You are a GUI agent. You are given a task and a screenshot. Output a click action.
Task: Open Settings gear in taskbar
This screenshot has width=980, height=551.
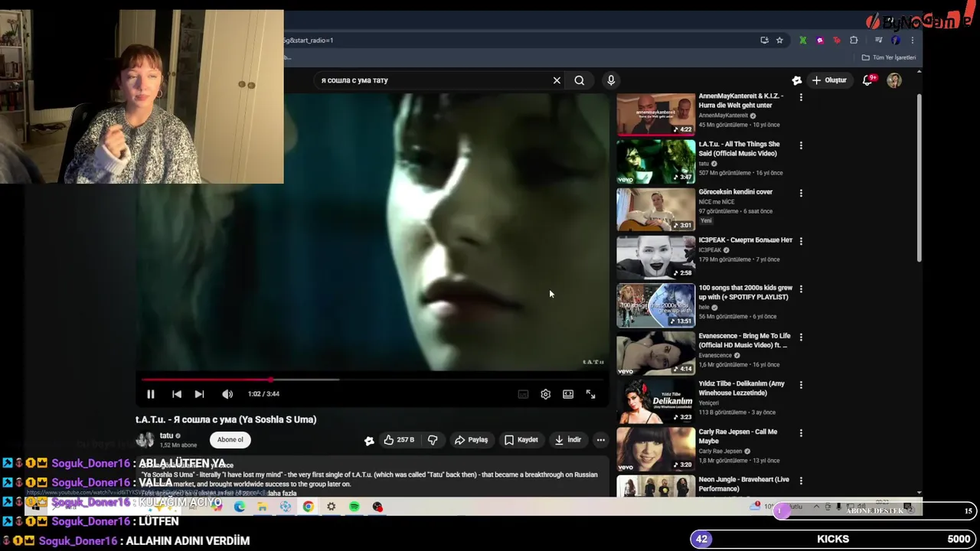[331, 507]
